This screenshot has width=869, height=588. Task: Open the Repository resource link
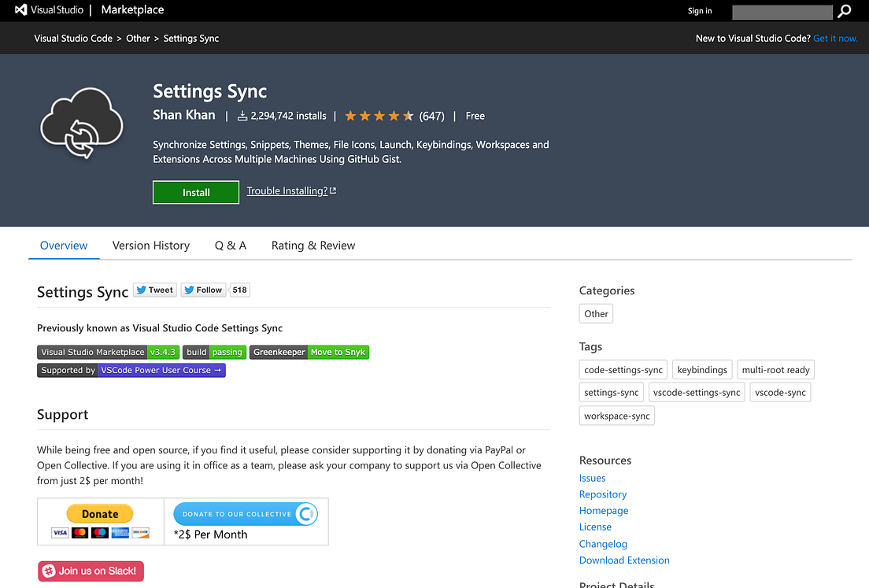tap(603, 494)
